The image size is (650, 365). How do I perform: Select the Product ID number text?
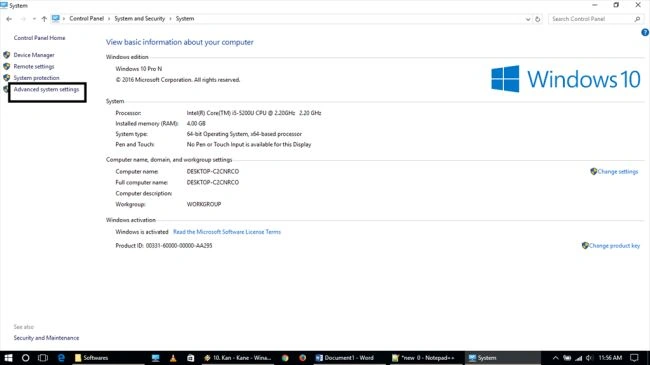[x=179, y=246]
